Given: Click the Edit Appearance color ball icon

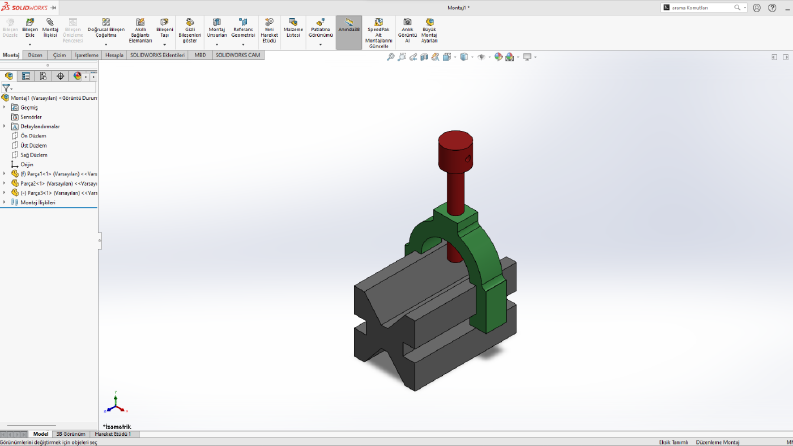Looking at the screenshot, I should (498, 57).
